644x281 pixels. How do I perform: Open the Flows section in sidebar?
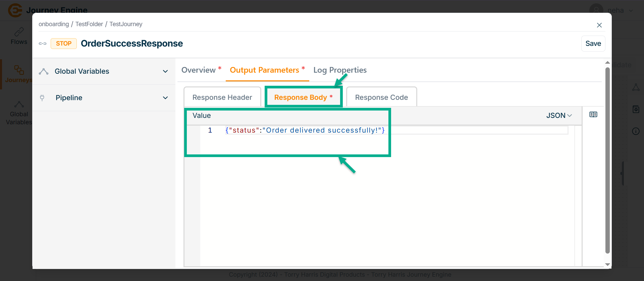tap(19, 36)
